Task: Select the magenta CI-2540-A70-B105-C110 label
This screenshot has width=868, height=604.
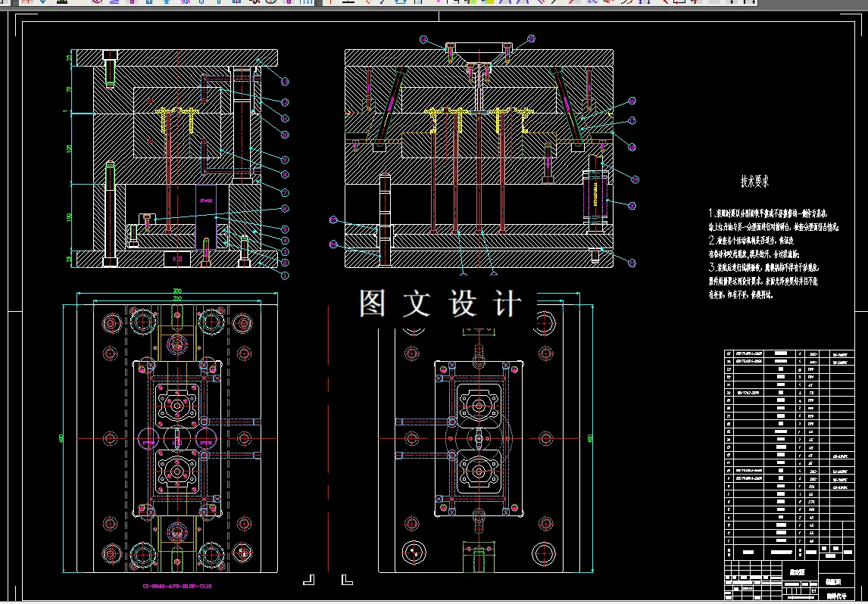Action: tap(177, 586)
